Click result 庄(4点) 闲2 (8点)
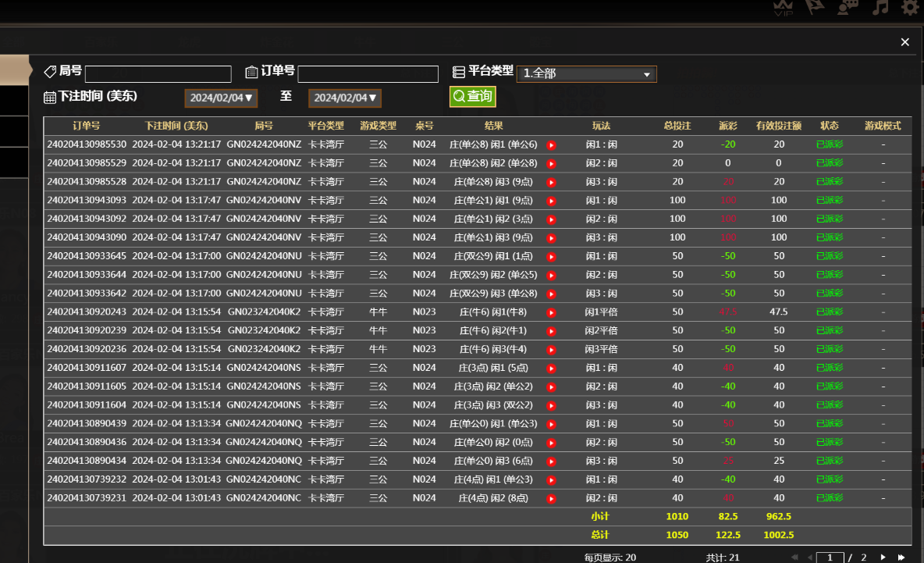924x563 pixels. [x=493, y=498]
